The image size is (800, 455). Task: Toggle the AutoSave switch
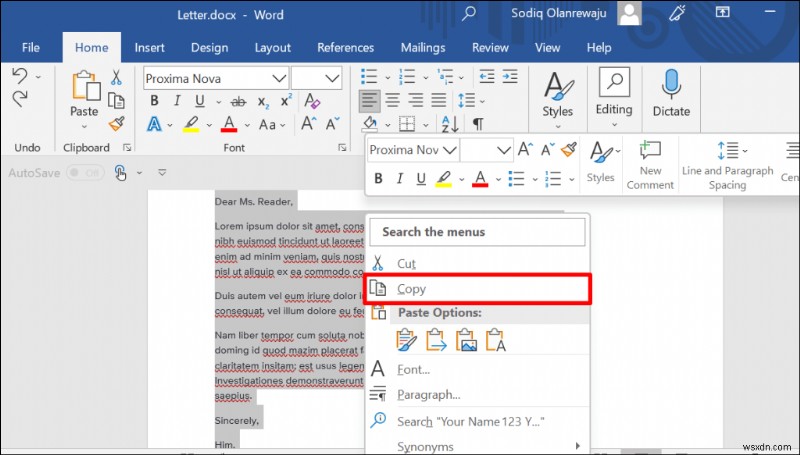coord(86,173)
